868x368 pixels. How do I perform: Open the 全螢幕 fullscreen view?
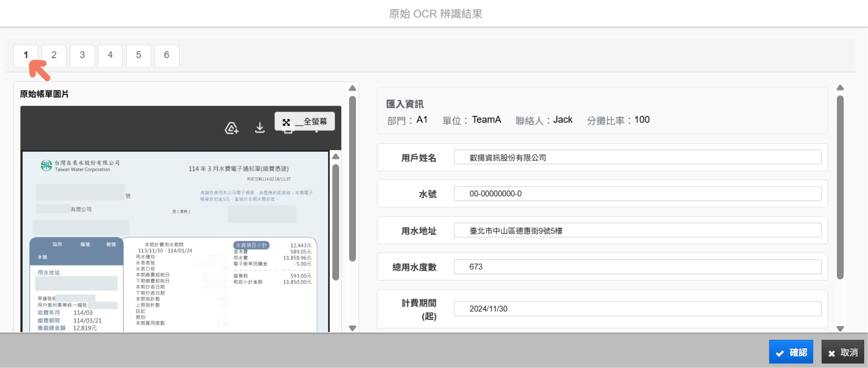pyautogui.click(x=304, y=122)
